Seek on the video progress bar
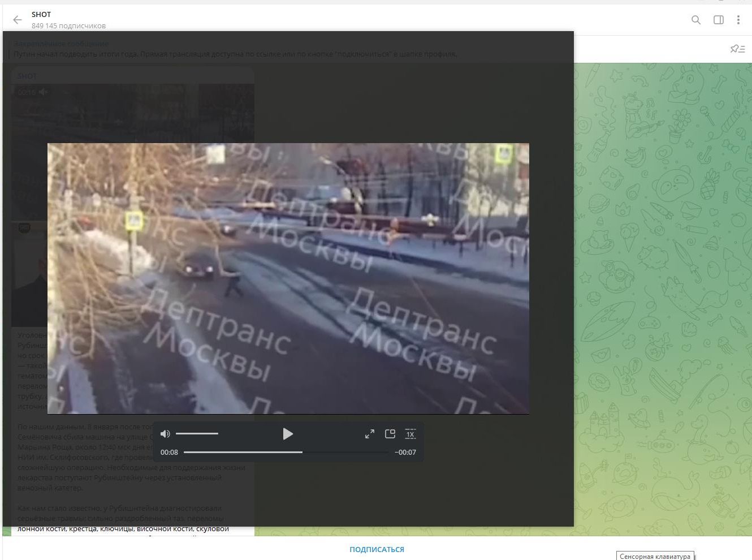The image size is (752, 560). [286, 452]
